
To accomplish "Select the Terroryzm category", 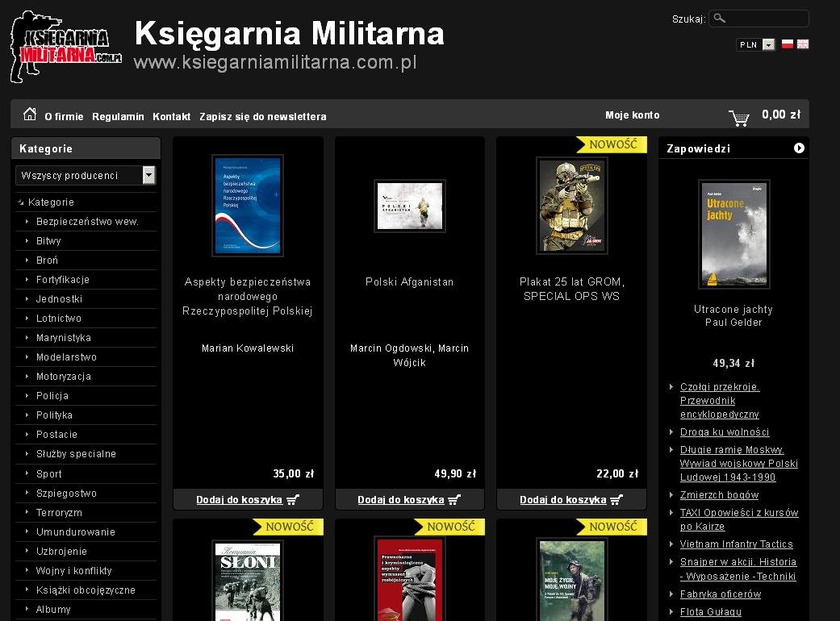I will click(x=59, y=512).
